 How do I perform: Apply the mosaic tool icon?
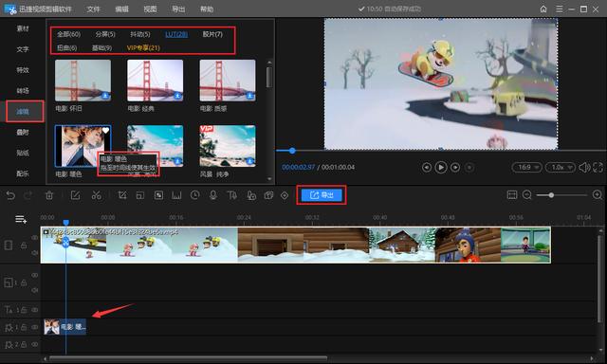coord(158,195)
